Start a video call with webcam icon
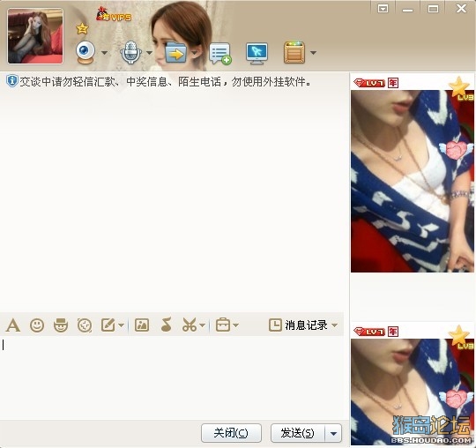The height and width of the screenshot is (448, 476). pyautogui.click(x=86, y=52)
